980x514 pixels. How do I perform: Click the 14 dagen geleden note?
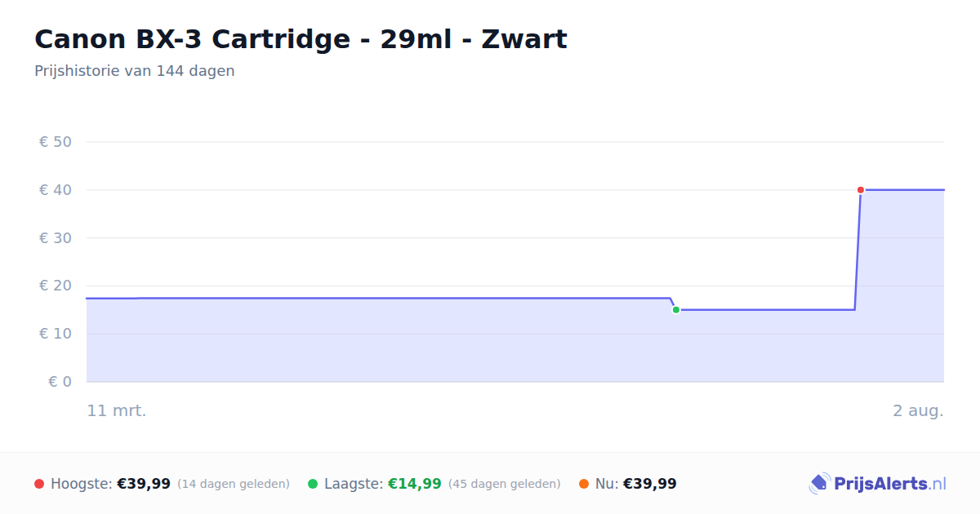click(x=234, y=484)
